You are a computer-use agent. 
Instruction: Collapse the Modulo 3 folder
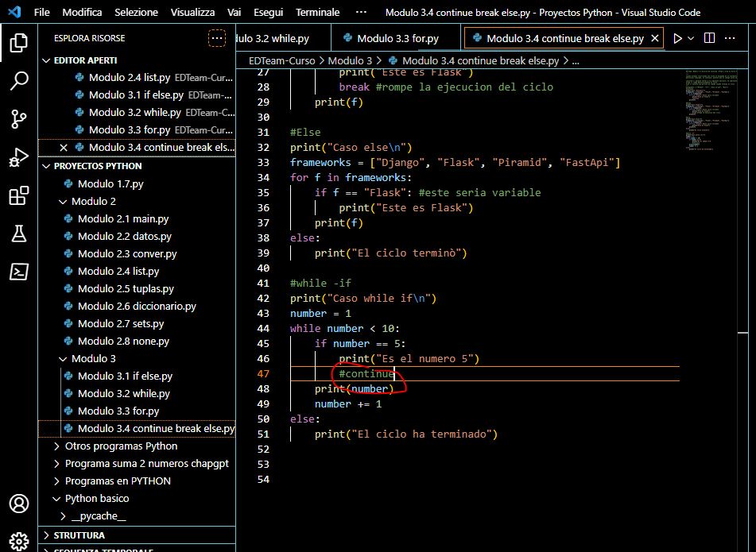(x=137, y=359)
